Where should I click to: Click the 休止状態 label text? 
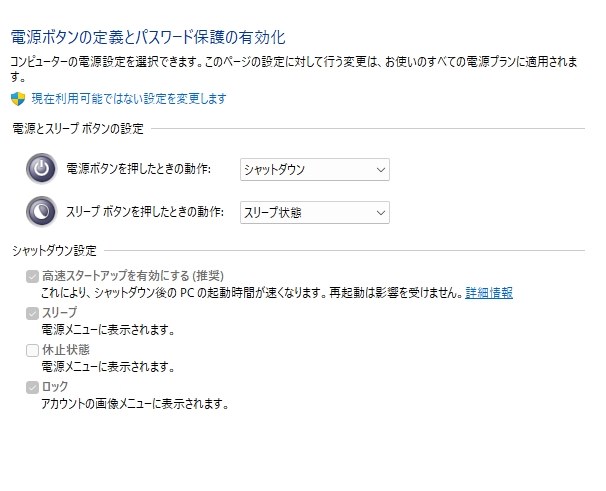pyautogui.click(x=66, y=350)
